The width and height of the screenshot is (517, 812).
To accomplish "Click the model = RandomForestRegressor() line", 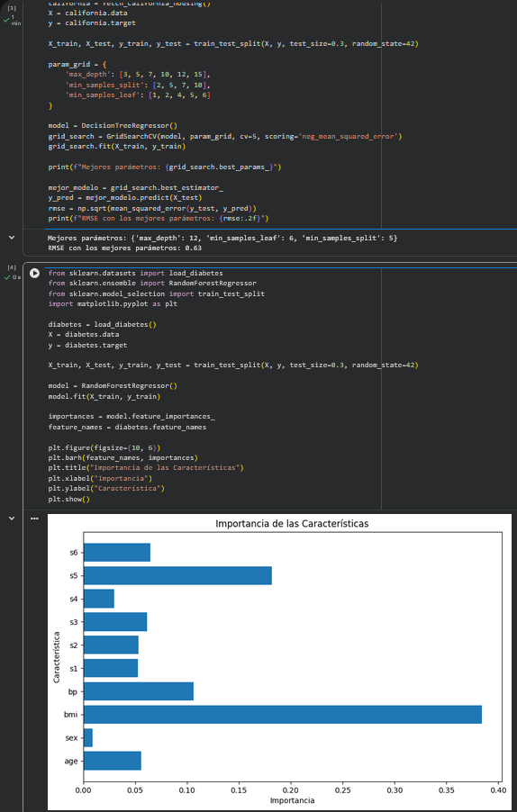I will click(113, 386).
